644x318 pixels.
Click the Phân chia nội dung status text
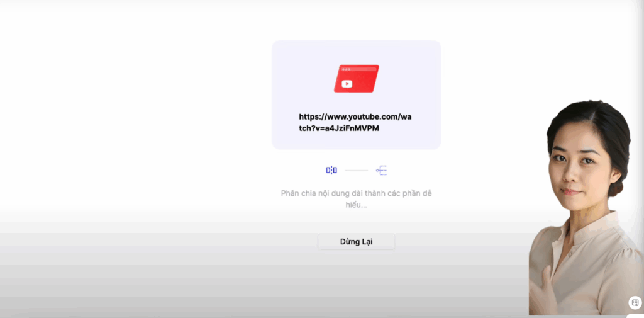[x=356, y=199]
